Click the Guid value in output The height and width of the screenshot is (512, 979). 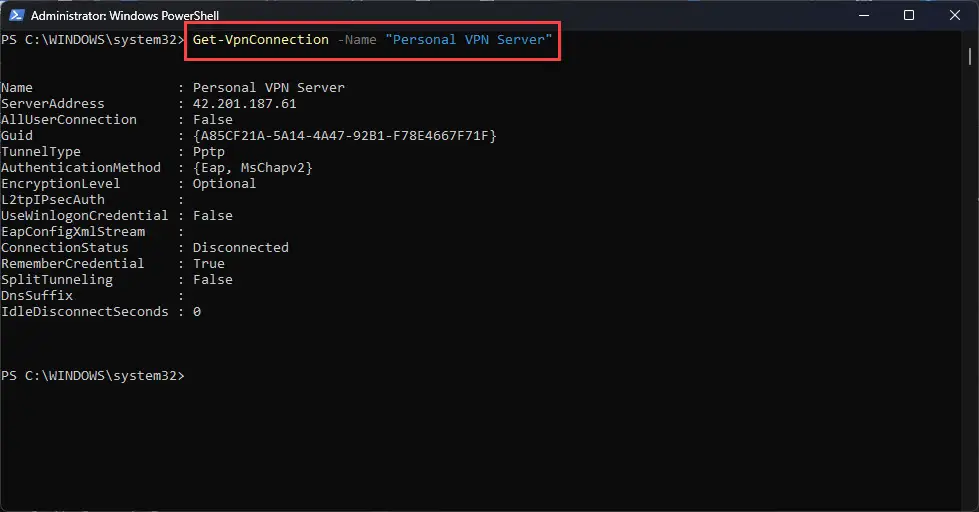click(x=345, y=135)
